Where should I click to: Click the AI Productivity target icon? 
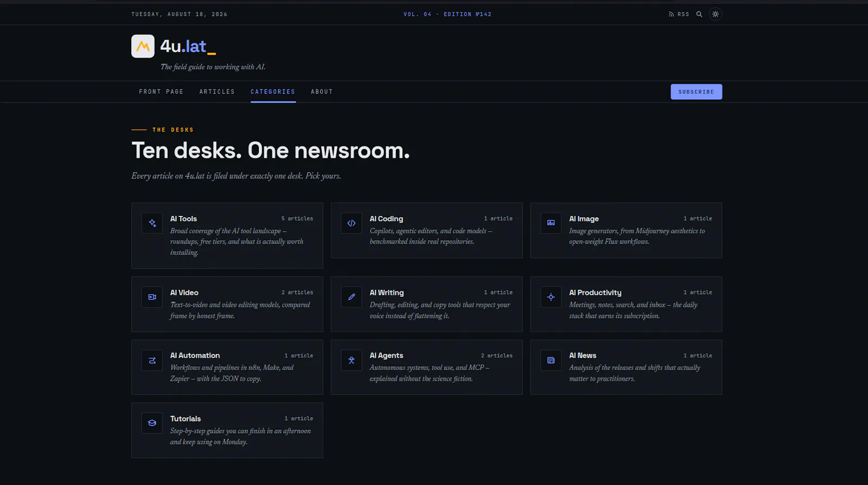551,297
